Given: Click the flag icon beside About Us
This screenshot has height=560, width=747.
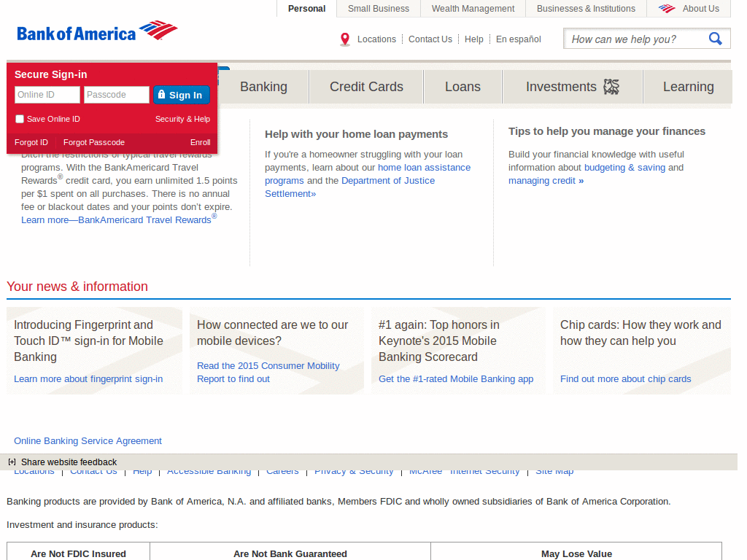Looking at the screenshot, I should click(x=667, y=9).
